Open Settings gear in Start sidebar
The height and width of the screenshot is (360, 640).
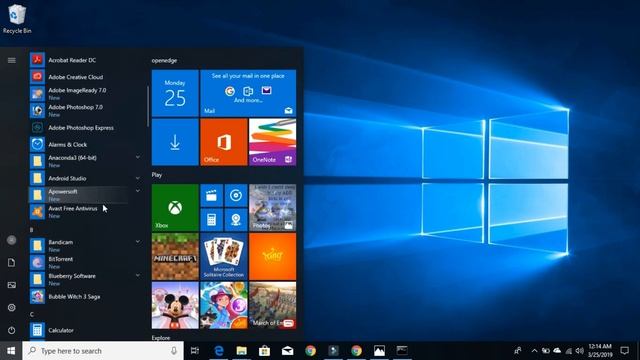point(11,307)
